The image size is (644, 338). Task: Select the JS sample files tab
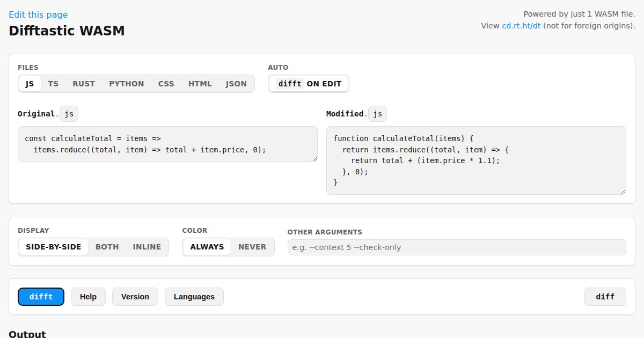(30, 84)
